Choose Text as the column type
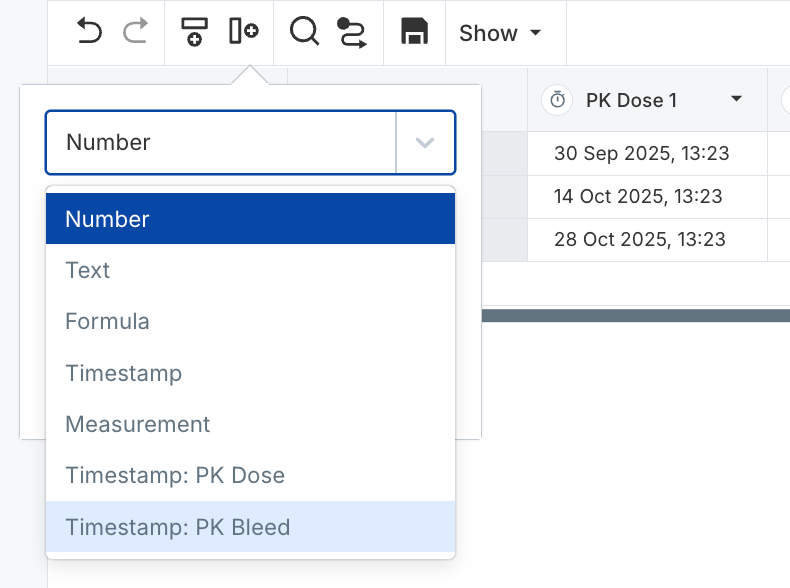Viewport: 790px width, 588px height. tap(250, 270)
